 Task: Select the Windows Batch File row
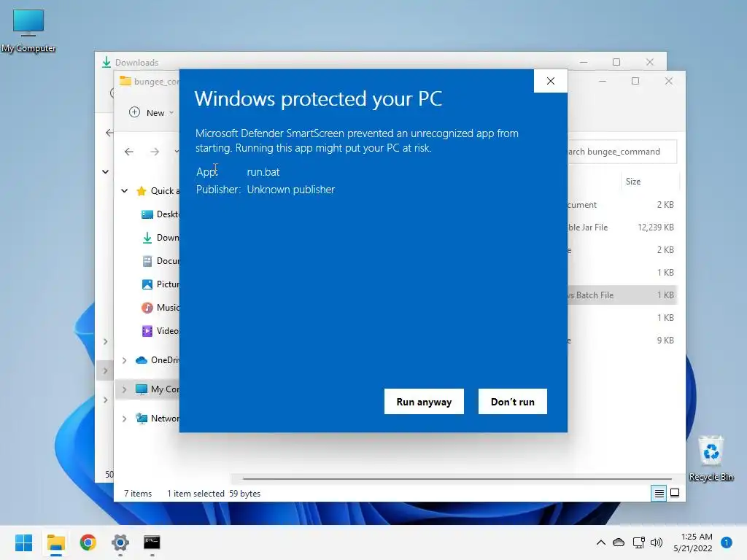click(622, 295)
